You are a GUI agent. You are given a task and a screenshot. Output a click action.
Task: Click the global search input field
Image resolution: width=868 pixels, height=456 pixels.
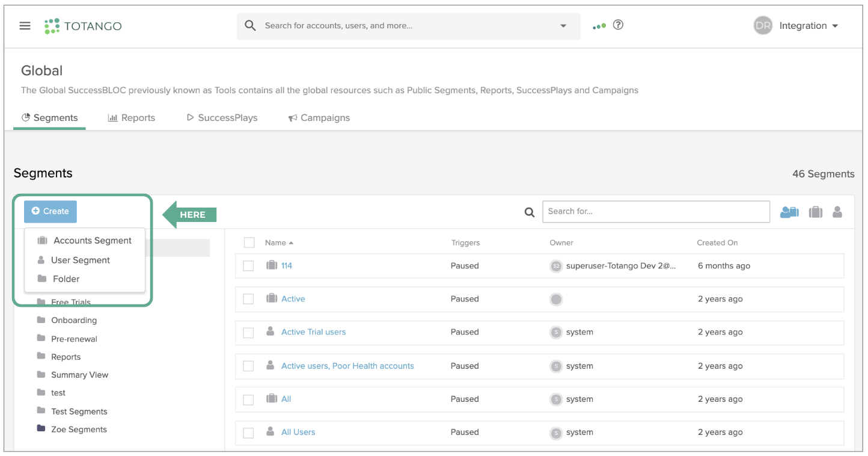click(409, 26)
